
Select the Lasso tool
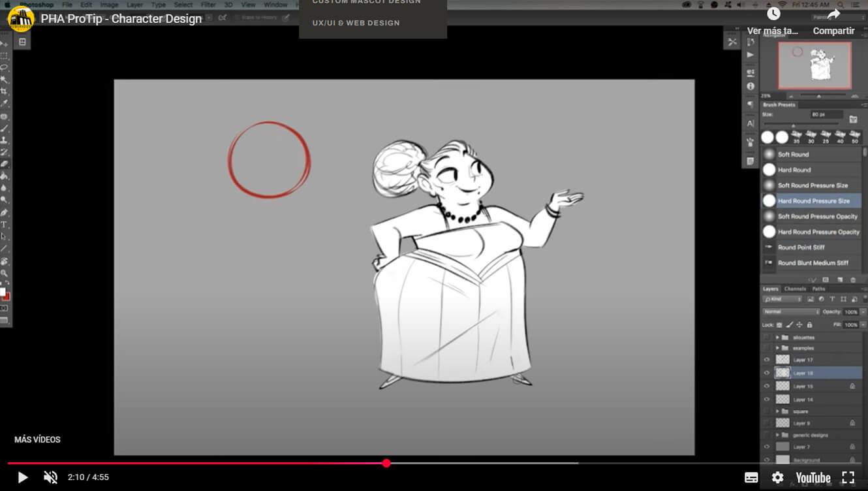pyautogui.click(x=5, y=68)
